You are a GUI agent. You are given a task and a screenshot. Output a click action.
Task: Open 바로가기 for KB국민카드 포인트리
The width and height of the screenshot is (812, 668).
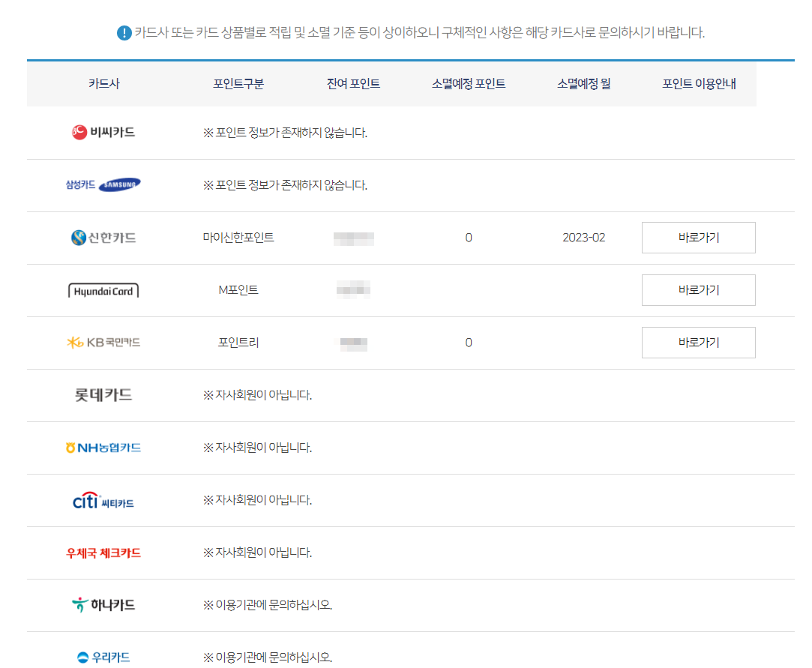699,343
